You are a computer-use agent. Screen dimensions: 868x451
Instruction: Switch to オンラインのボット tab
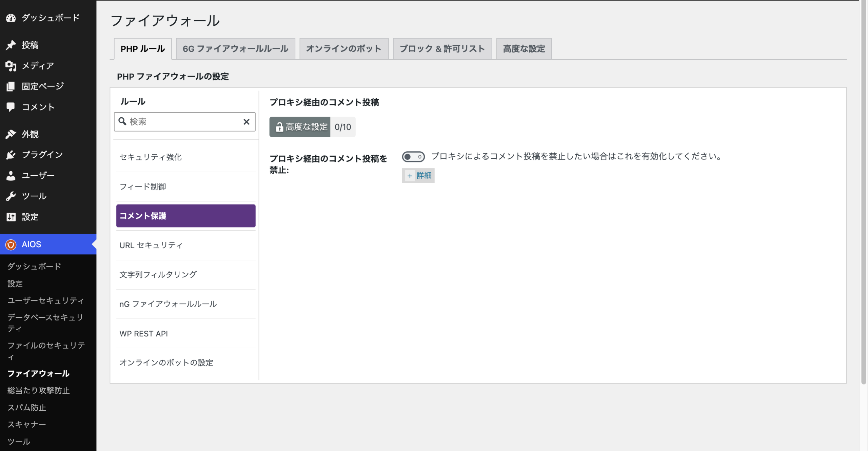(344, 49)
